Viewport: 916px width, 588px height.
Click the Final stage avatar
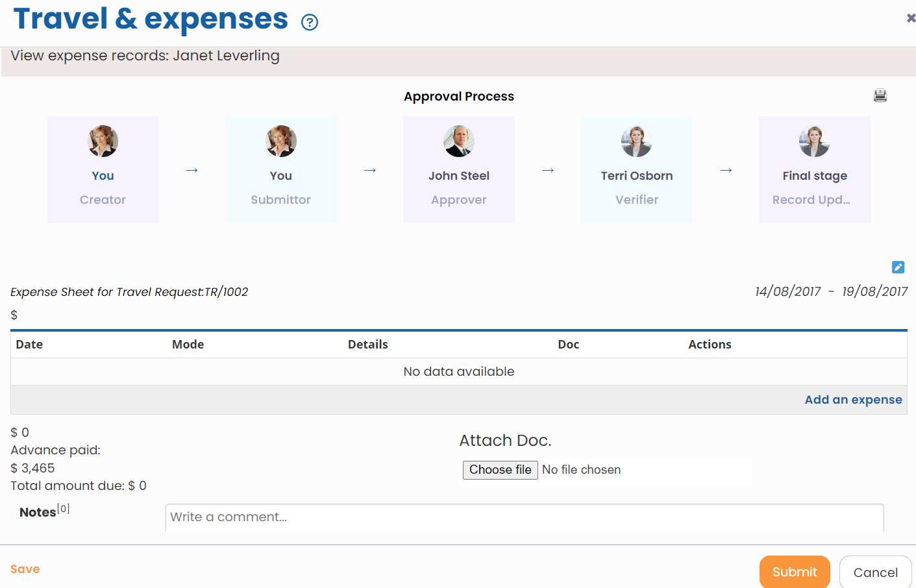(x=814, y=141)
